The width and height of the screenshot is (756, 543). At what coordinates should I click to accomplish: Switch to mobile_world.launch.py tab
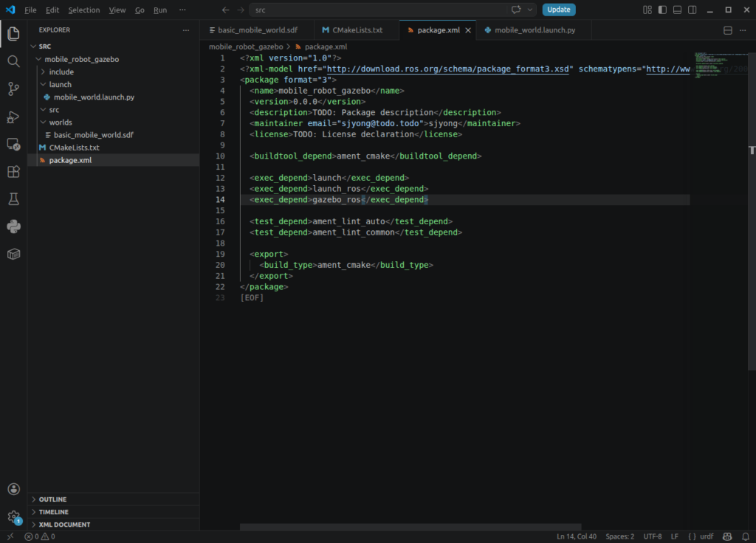[x=535, y=30]
